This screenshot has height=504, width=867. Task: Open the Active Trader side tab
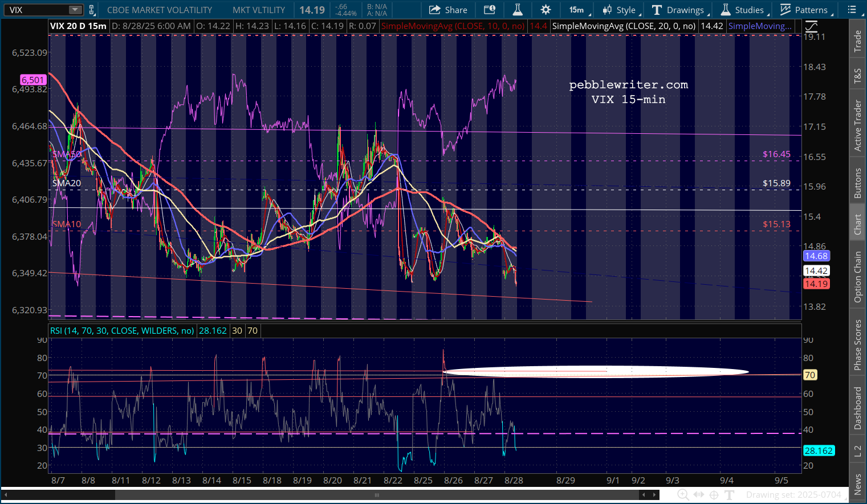[x=857, y=125]
